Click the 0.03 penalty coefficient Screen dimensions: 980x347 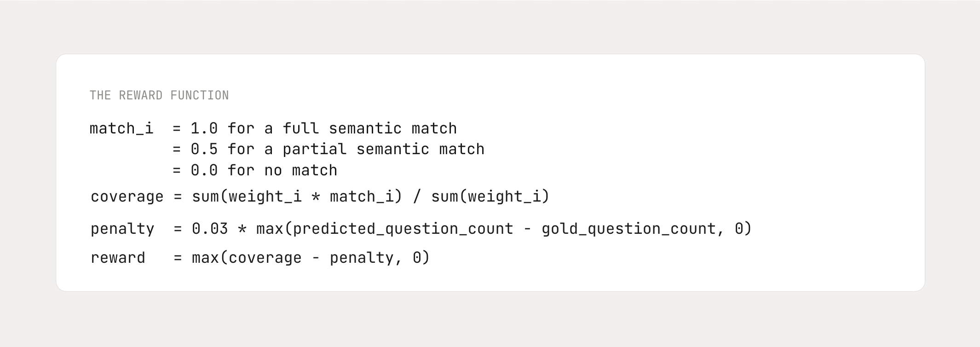click(x=210, y=229)
